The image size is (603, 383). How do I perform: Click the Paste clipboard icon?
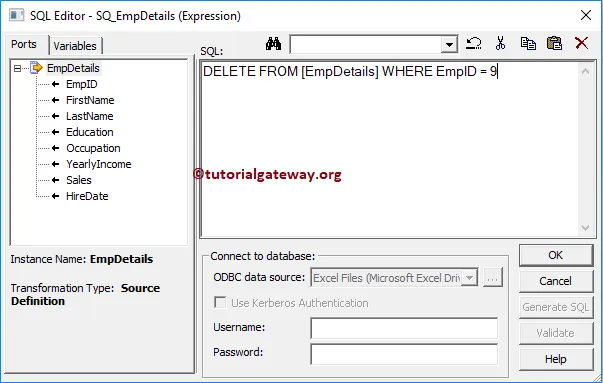[x=554, y=43]
